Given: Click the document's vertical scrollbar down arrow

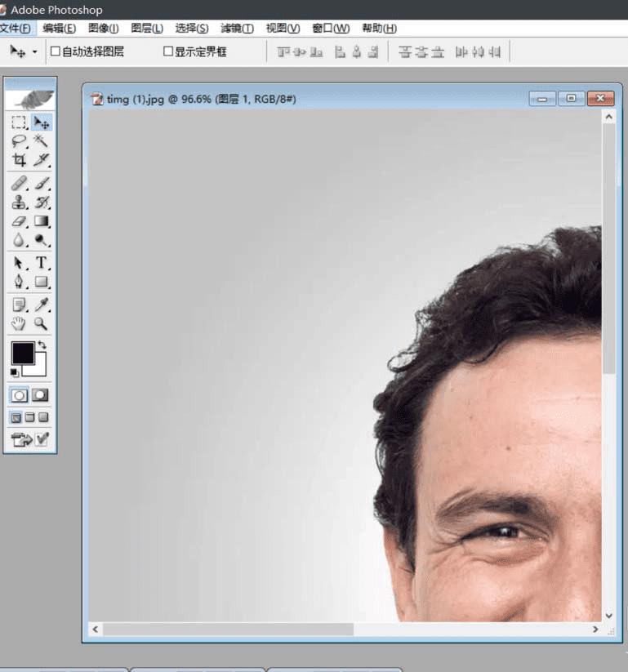Looking at the screenshot, I should click(x=608, y=615).
